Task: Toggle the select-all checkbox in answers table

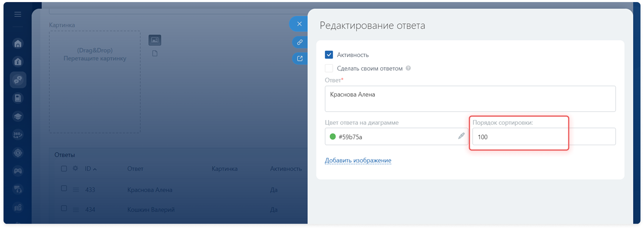Action: (x=64, y=169)
